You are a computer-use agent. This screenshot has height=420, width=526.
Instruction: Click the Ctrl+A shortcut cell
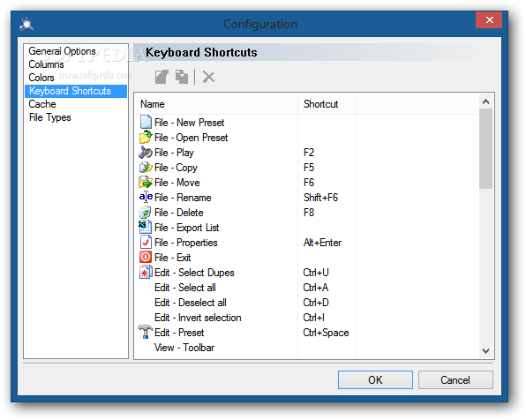[x=315, y=288]
